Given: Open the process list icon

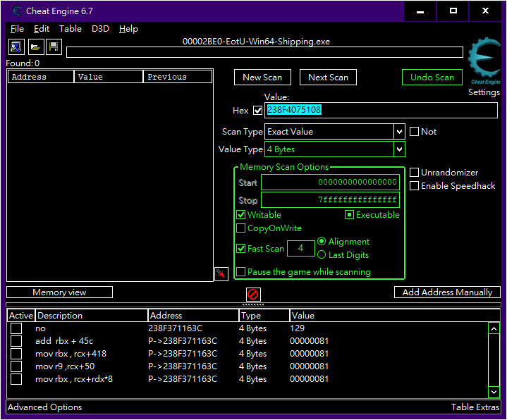Looking at the screenshot, I should pos(16,47).
